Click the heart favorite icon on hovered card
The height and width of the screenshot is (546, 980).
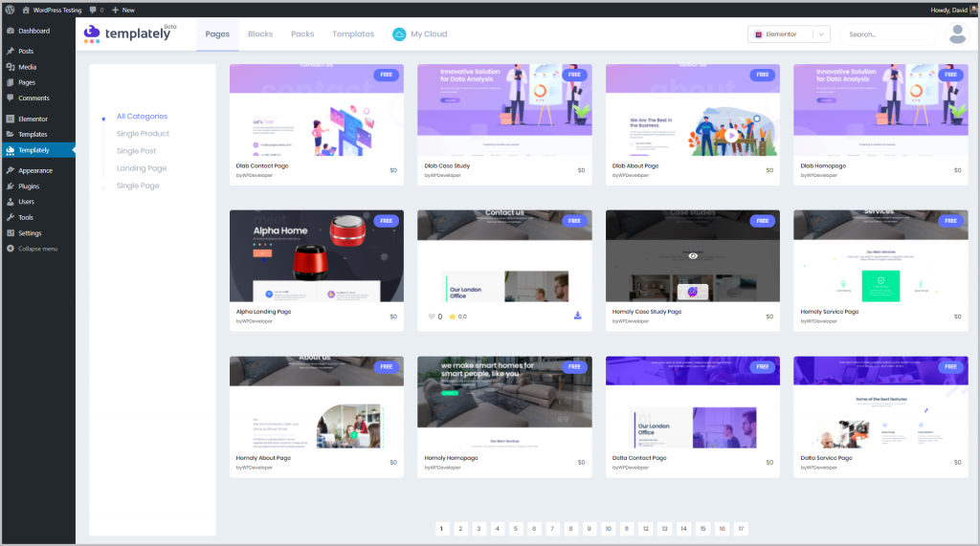tap(432, 317)
